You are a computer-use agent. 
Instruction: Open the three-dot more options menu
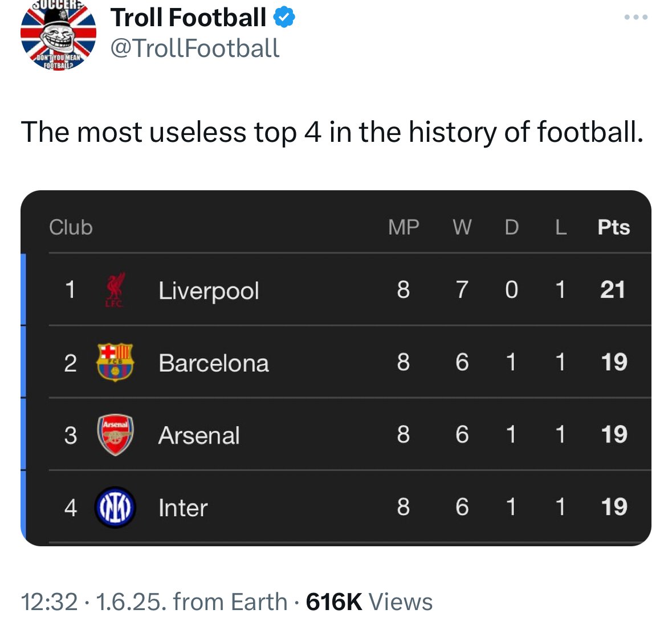[x=636, y=17]
